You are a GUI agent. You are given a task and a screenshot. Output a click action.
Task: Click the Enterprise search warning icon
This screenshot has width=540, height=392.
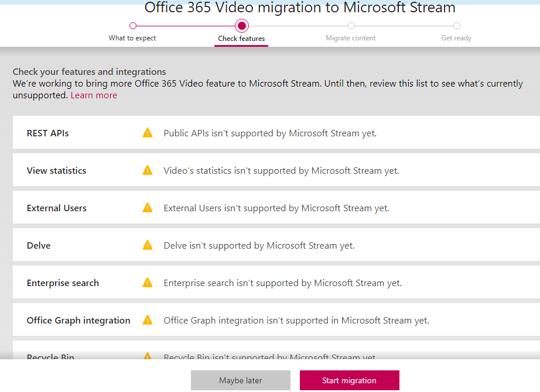click(x=148, y=283)
